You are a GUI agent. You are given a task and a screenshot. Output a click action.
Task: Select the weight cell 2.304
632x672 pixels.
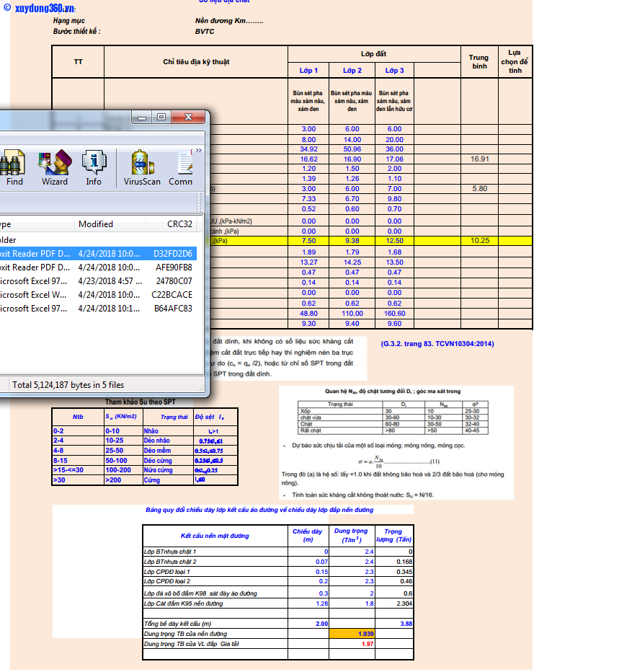pos(394,604)
